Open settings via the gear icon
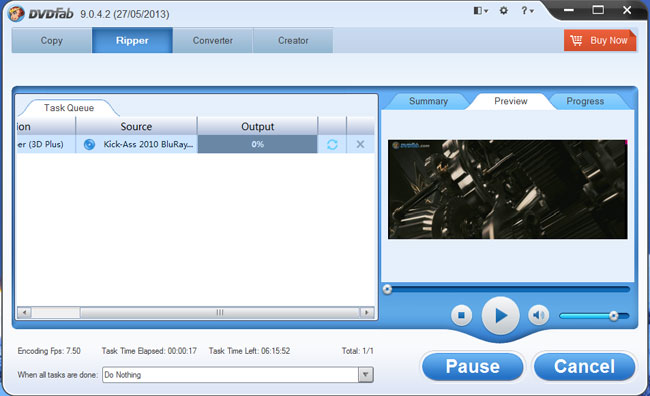Image resolution: width=650 pixels, height=396 pixels. [504, 10]
